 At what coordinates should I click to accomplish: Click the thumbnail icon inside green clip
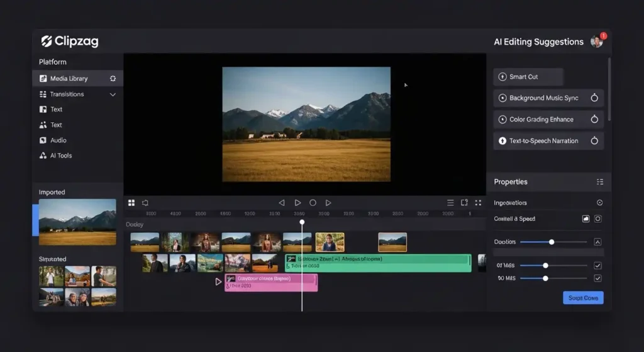[291, 259]
